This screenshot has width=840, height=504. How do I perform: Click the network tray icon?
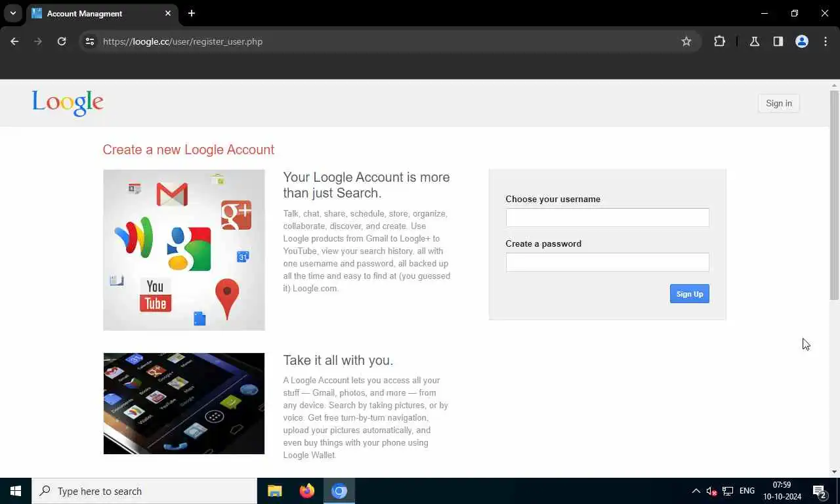pos(728,491)
